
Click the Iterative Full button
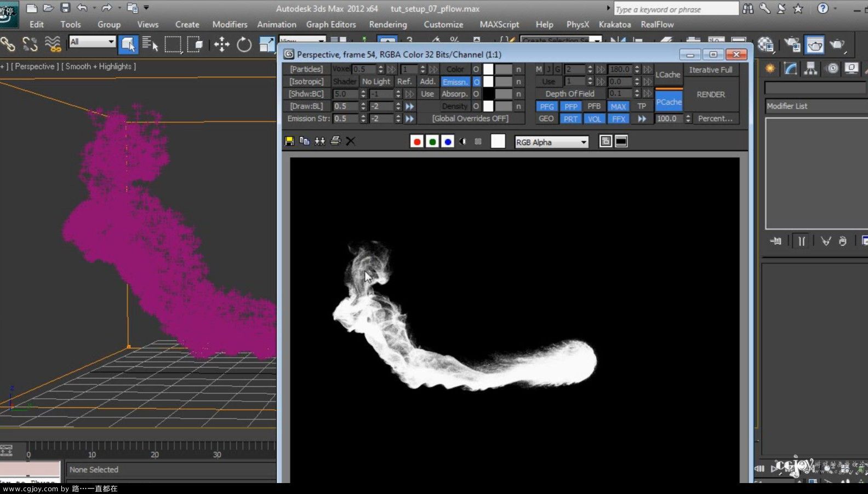tap(711, 70)
